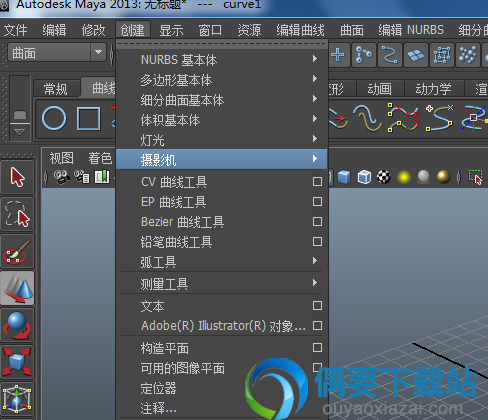The width and height of the screenshot is (488, 420).
Task: Switch to the 动画 shelf tab
Action: click(x=380, y=89)
